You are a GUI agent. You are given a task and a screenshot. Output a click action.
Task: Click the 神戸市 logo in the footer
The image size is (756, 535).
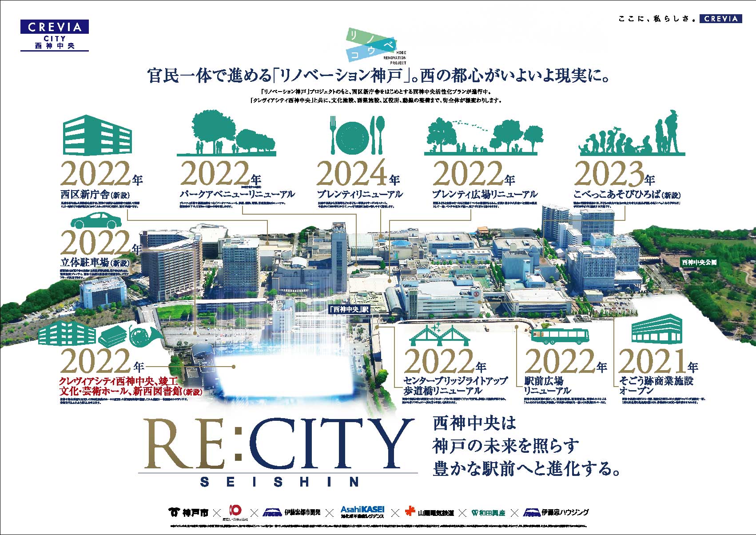(x=188, y=512)
